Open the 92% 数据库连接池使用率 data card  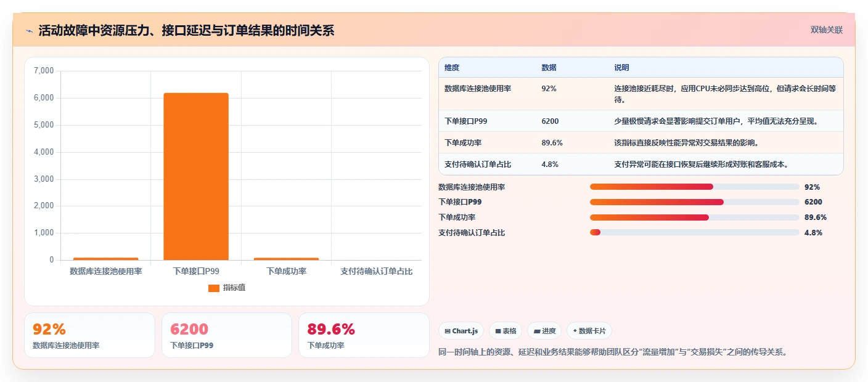point(89,335)
